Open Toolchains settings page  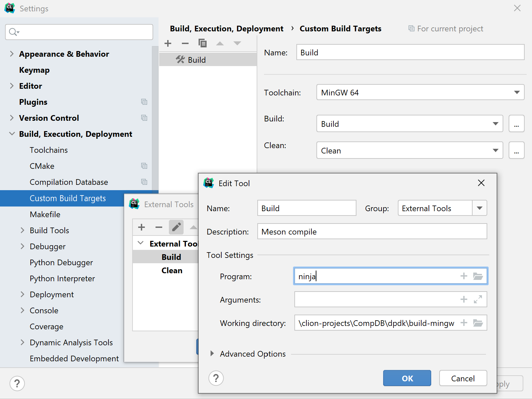pyautogui.click(x=49, y=150)
